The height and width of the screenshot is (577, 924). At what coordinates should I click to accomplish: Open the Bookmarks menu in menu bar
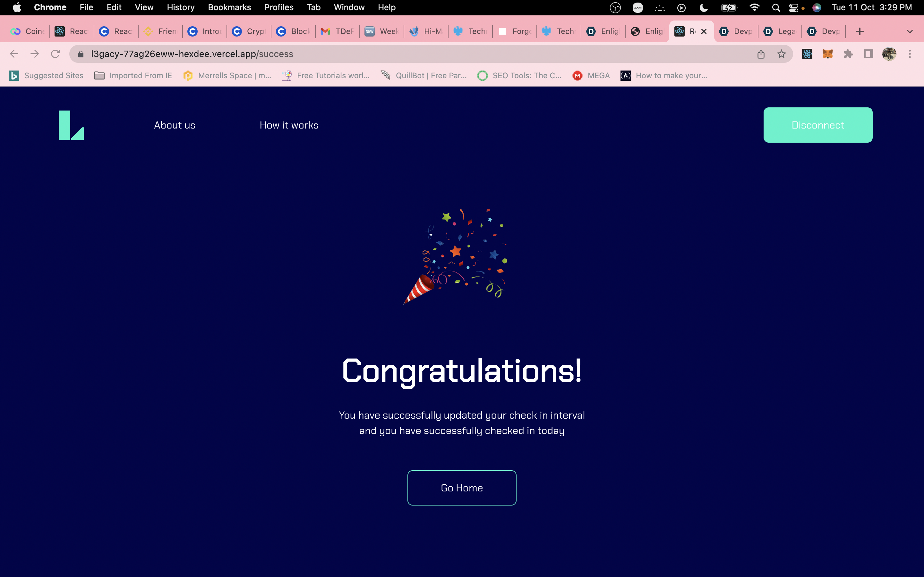[x=229, y=8]
